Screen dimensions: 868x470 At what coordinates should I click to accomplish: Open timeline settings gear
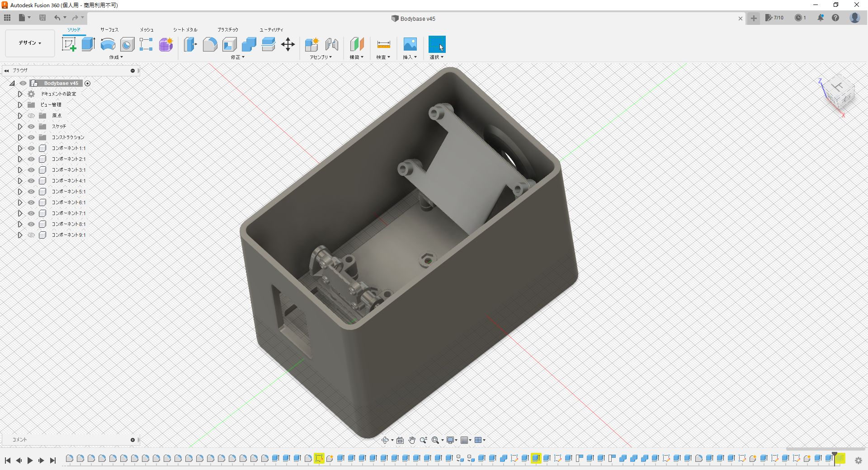click(x=858, y=460)
